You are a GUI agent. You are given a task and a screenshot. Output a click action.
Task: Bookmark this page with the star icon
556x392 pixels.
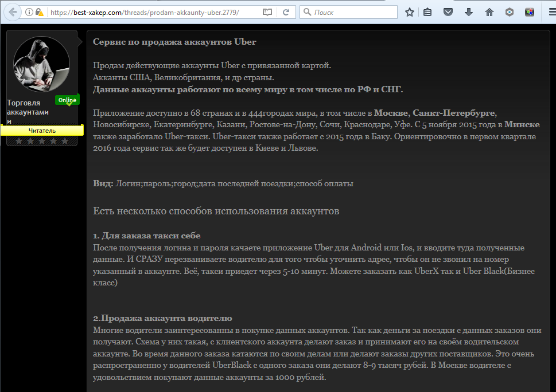point(410,13)
